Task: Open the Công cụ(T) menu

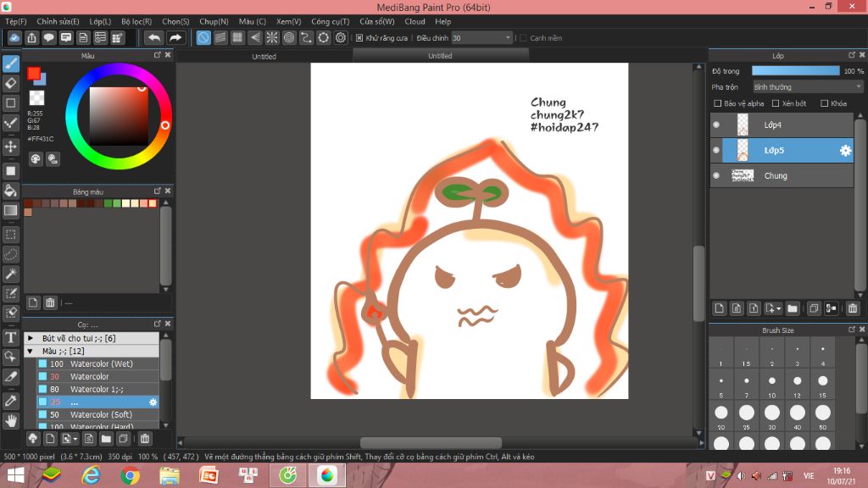Action: click(331, 21)
